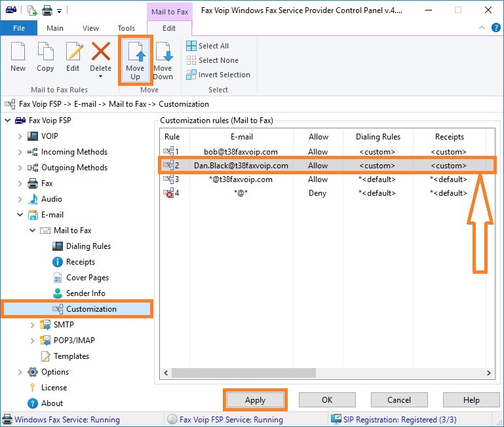
Task: Expand the Incoming Methods node
Action: [20, 152]
